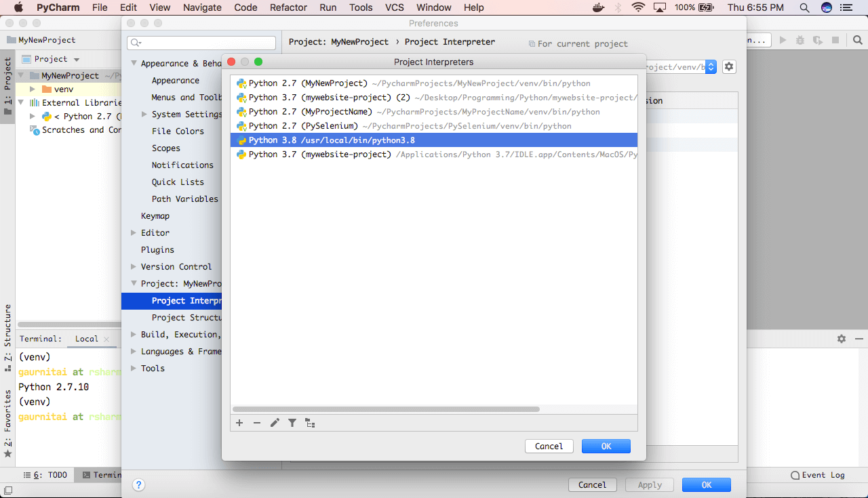
Task: Collapse Project: MyNewProject settings section
Action: point(134,283)
